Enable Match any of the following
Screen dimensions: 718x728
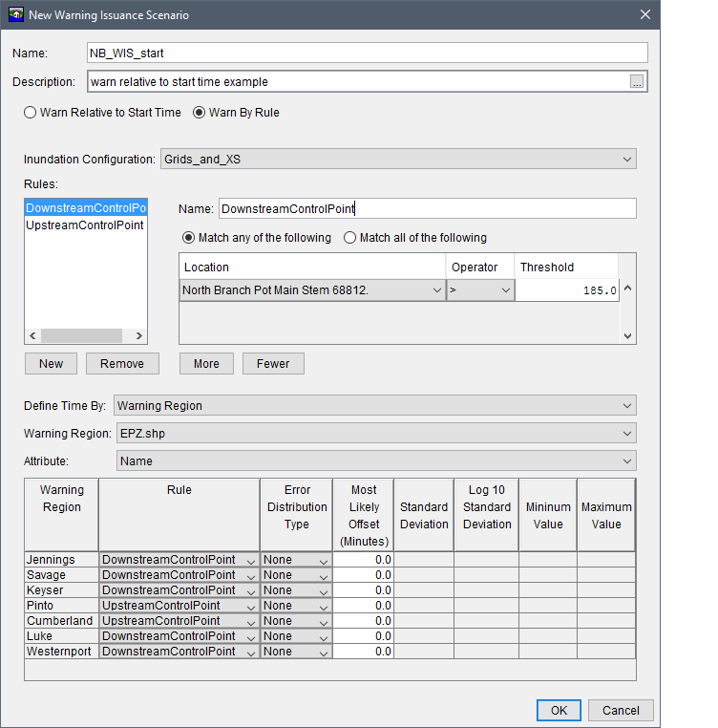coord(188,238)
